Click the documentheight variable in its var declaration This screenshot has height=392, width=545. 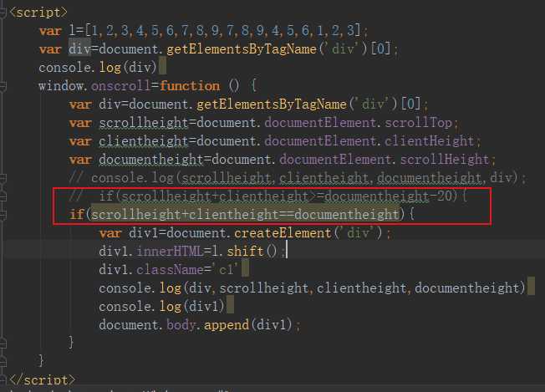pos(151,160)
